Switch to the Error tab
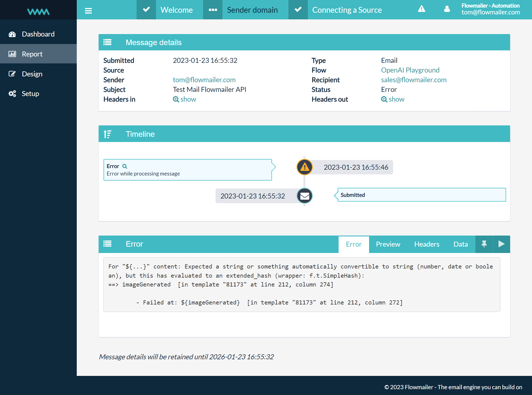532x395 pixels. coord(354,244)
